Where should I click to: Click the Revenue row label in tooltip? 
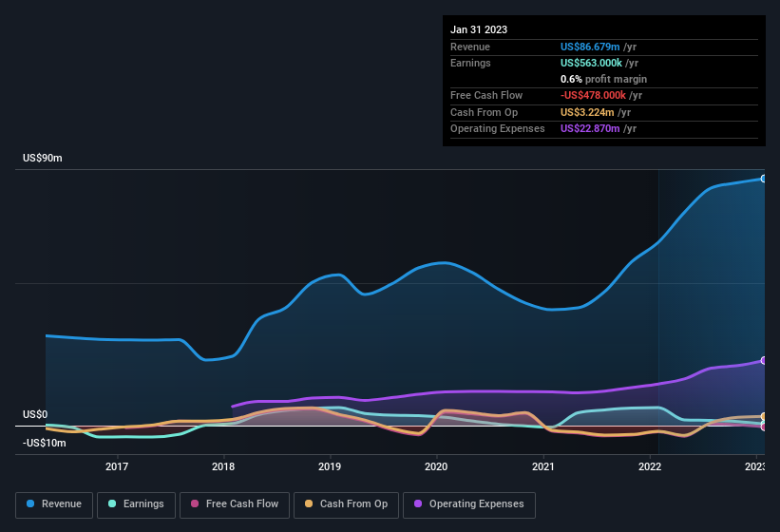click(470, 47)
